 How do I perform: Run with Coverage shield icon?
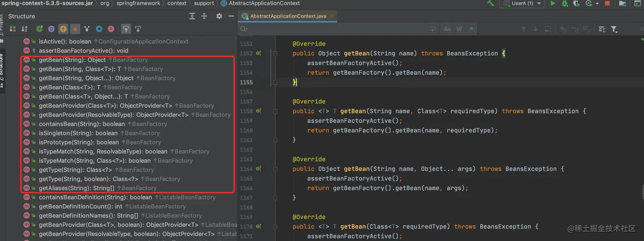(x=577, y=3)
